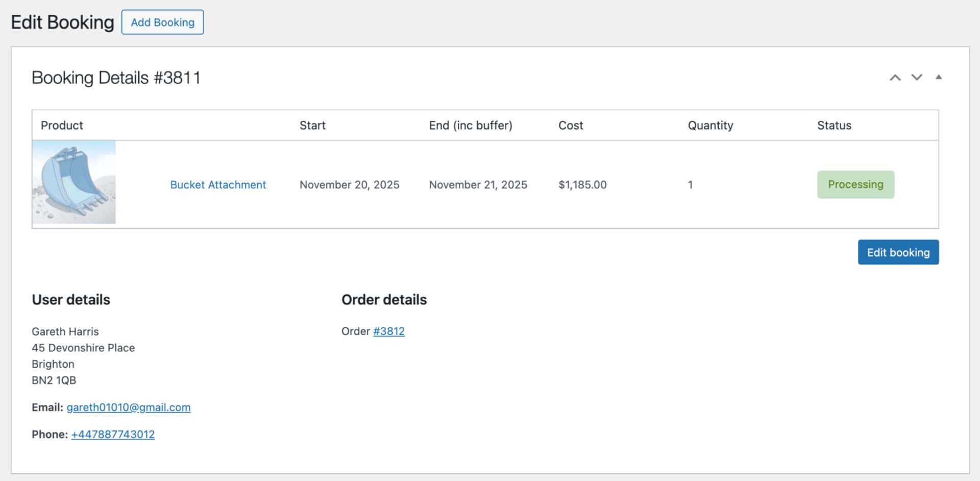Image resolution: width=980 pixels, height=481 pixels.
Task: Select the Start column header
Action: [x=312, y=125]
